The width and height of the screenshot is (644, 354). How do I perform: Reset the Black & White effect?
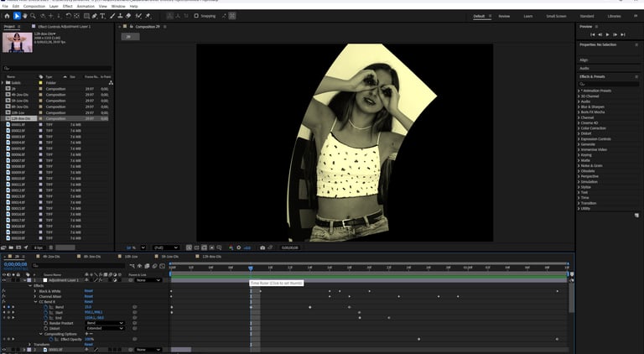[x=88, y=291]
